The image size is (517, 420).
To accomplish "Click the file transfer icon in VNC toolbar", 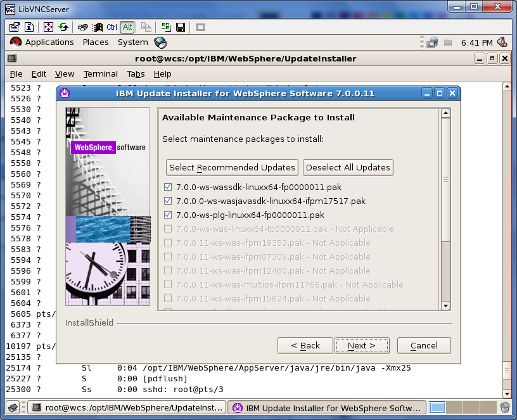I will click(146, 27).
